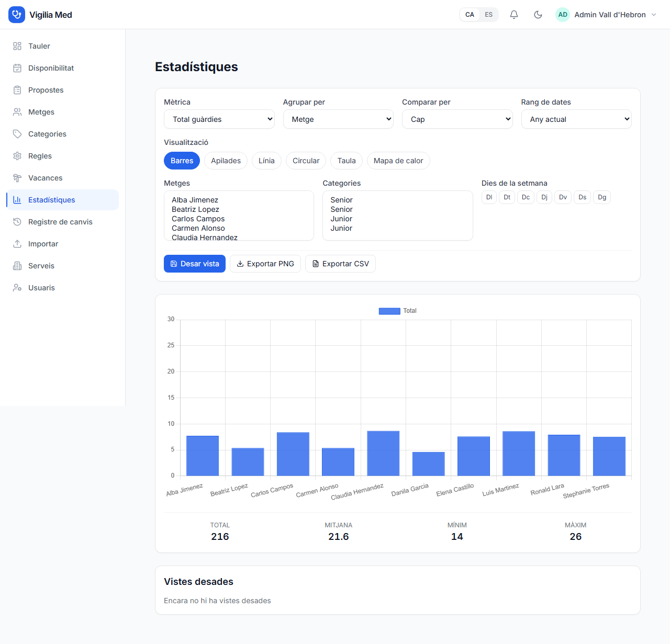This screenshot has width=670, height=644.
Task: Toggle dark mode moon icon
Action: pos(538,15)
